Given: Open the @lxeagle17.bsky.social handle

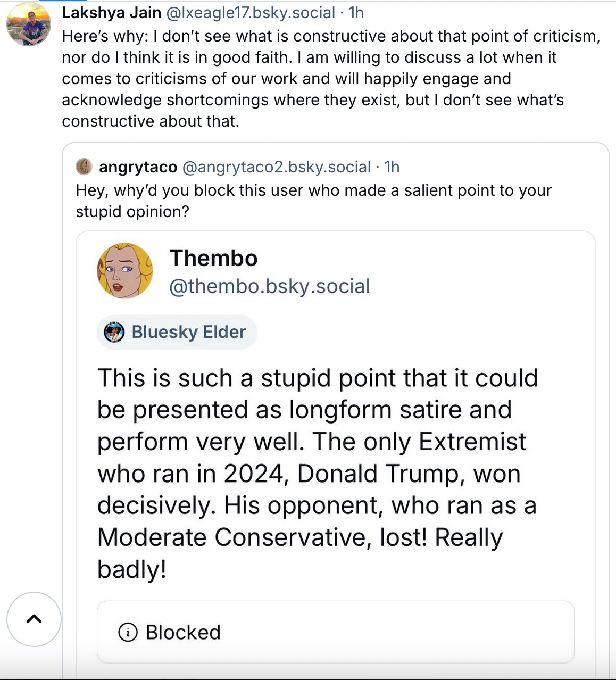Looking at the screenshot, I should pyautogui.click(x=251, y=12).
